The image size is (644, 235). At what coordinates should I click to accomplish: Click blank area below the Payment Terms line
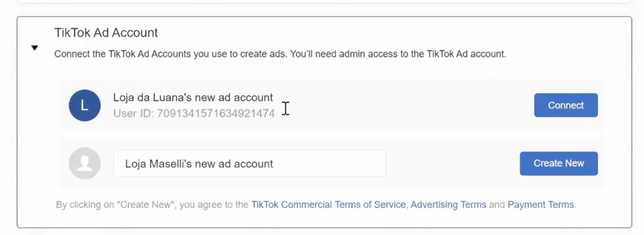[x=324, y=219]
